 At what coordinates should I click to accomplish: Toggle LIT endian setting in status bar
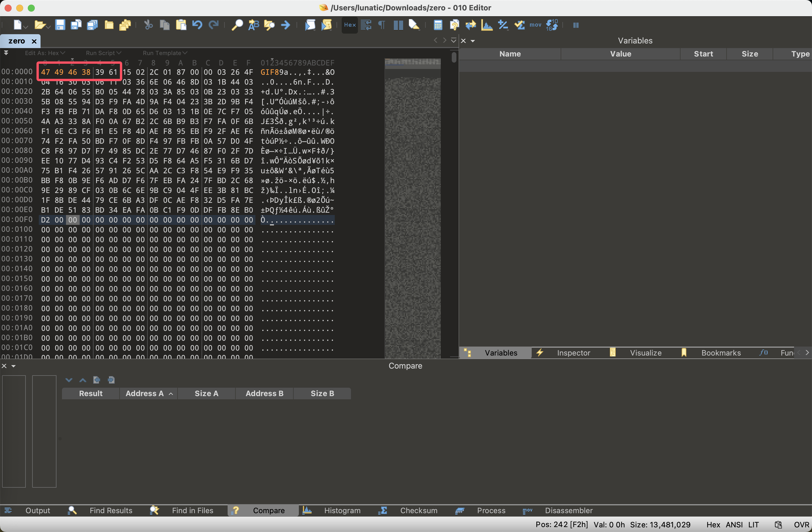pyautogui.click(x=753, y=524)
